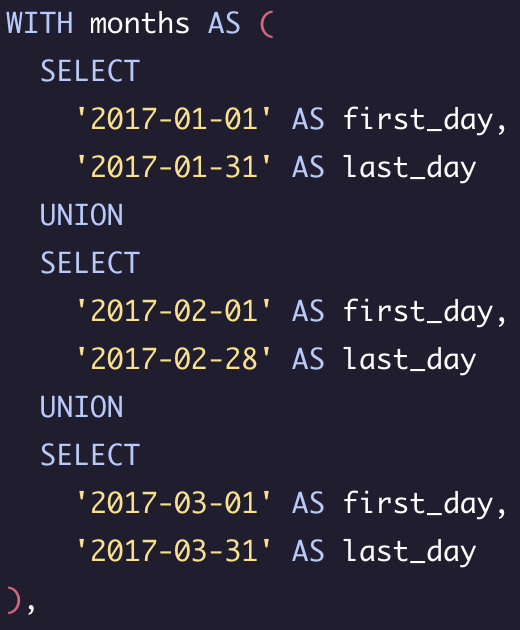Click the AS keyword before months parenthesis
The height and width of the screenshot is (630, 520).
tap(224, 23)
